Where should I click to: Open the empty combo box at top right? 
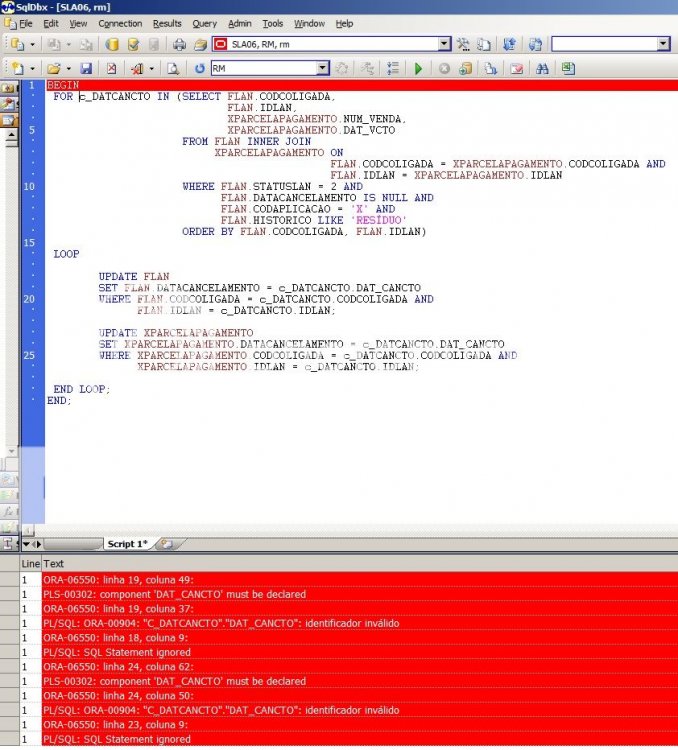tap(663, 44)
